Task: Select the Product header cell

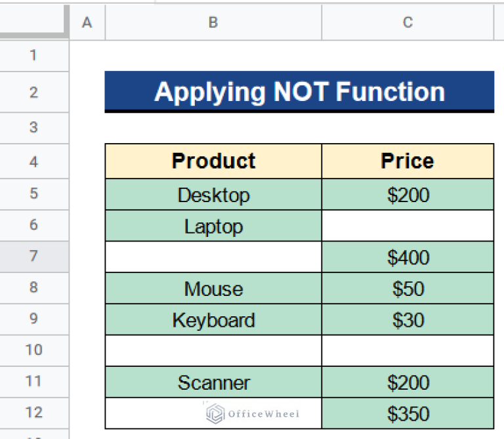Action: [x=213, y=161]
